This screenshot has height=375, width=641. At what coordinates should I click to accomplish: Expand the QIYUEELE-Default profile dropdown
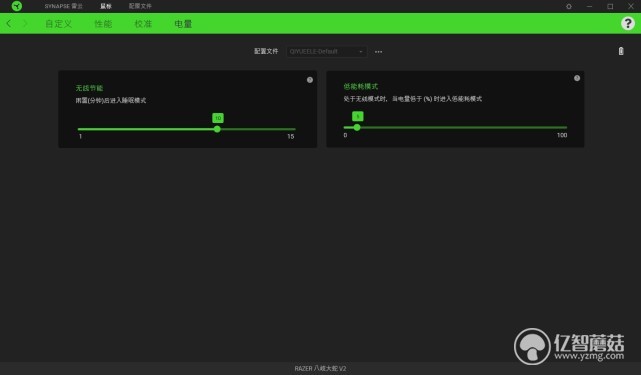326,52
